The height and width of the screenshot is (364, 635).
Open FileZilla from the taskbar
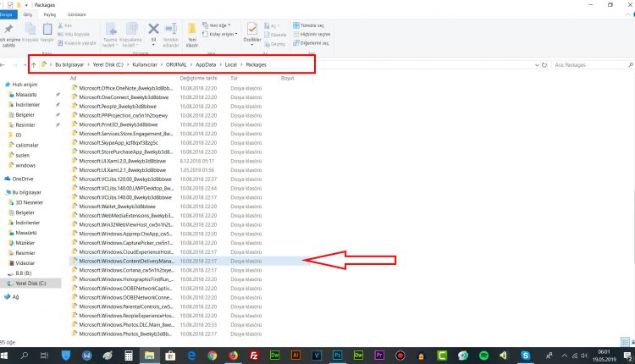(254, 356)
